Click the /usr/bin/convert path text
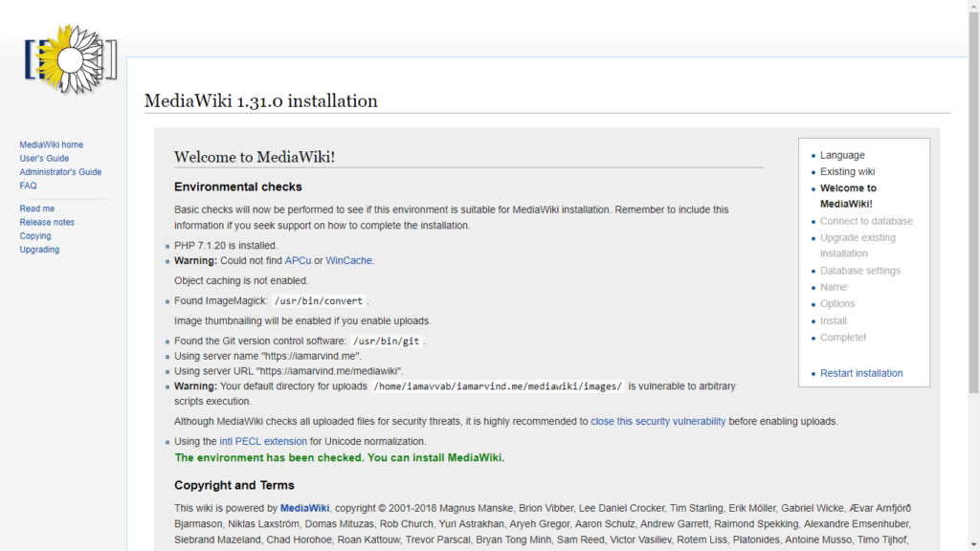This screenshot has height=551, width=980. (x=319, y=301)
